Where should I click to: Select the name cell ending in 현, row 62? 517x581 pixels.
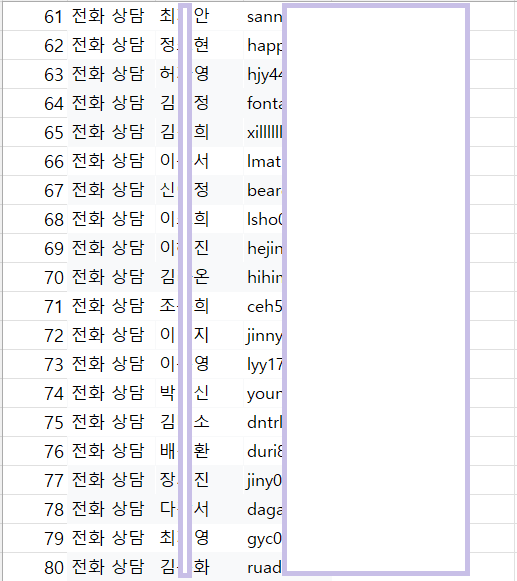(x=199, y=45)
